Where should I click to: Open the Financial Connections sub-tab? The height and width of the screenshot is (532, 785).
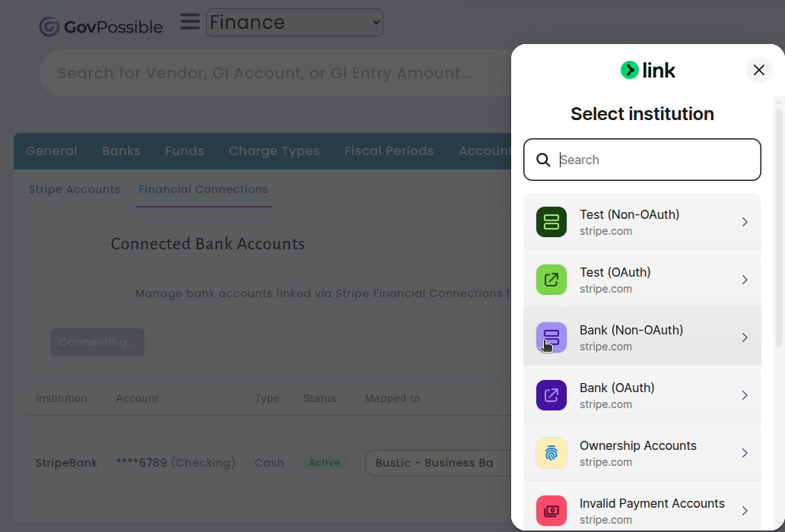click(203, 189)
